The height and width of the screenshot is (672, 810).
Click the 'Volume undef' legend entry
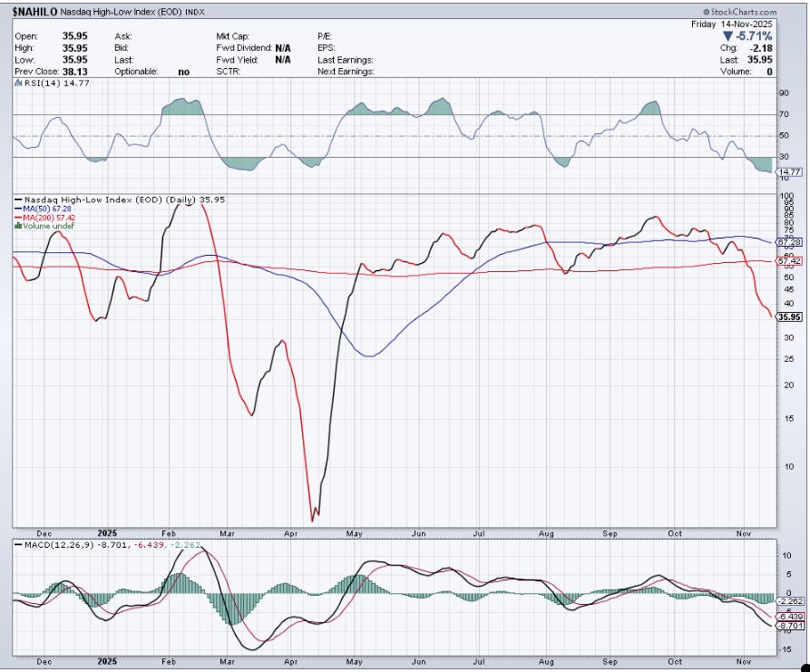click(x=49, y=226)
